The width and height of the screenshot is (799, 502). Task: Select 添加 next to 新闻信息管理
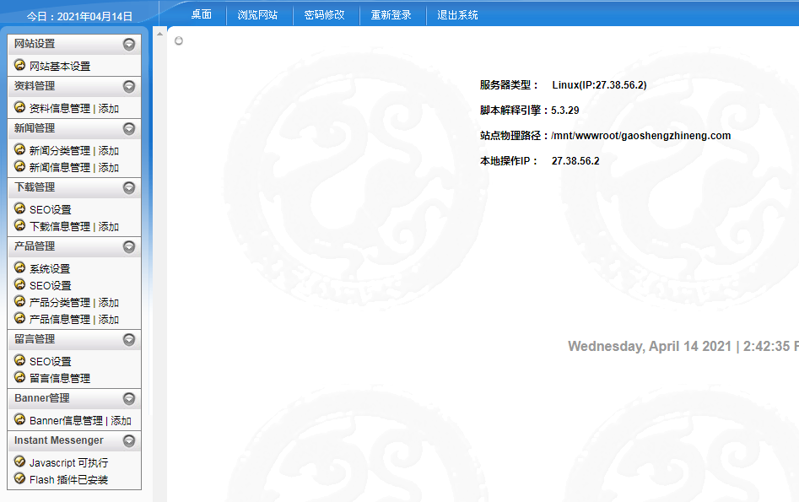point(109,168)
